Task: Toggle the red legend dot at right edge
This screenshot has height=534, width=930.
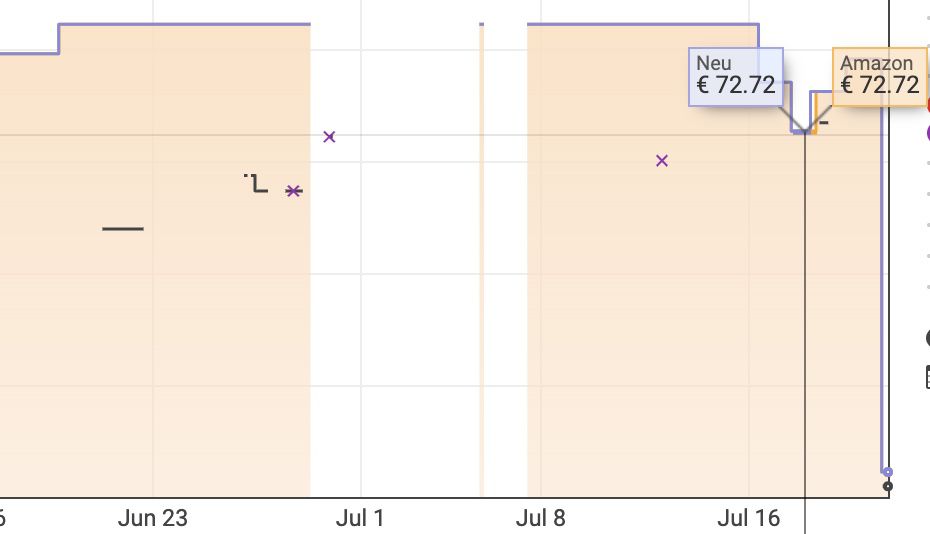Action: click(x=928, y=104)
